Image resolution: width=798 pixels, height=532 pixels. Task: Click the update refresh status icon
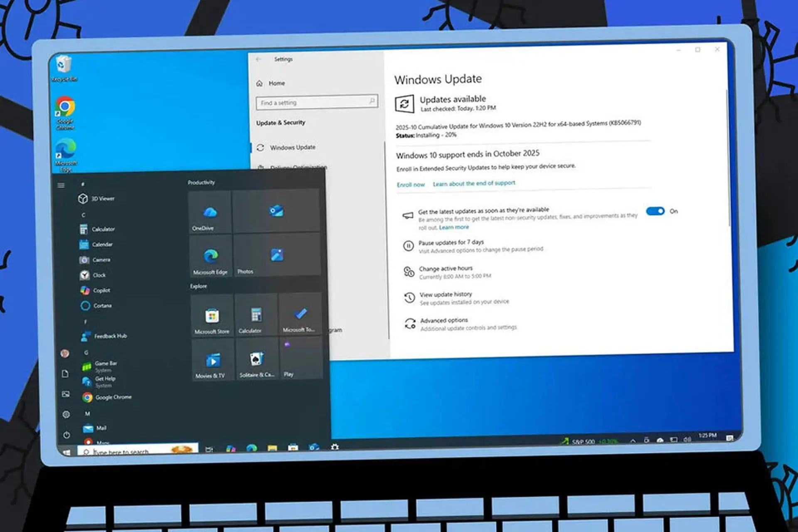pyautogui.click(x=404, y=104)
